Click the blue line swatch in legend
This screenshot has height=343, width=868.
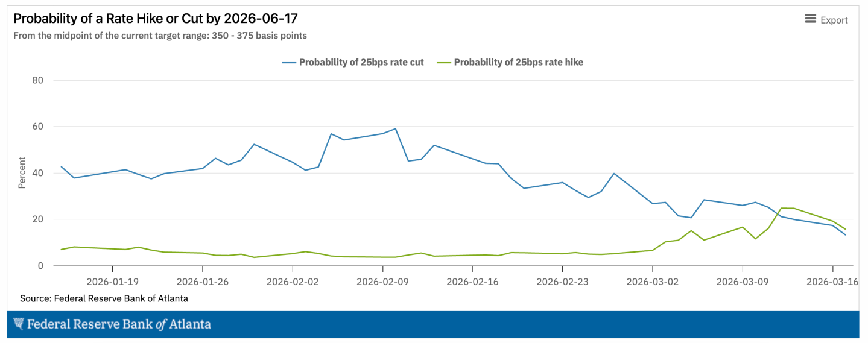[x=288, y=62]
